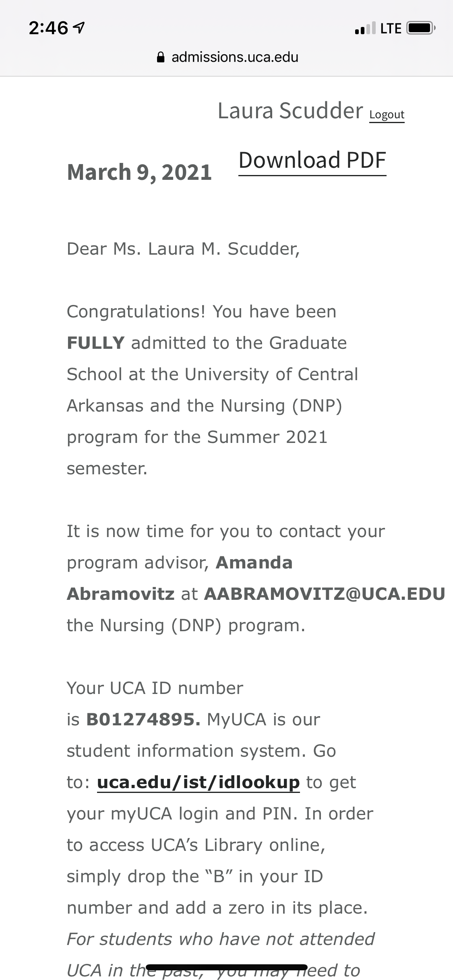
Task: Tap the padlock icon in address bar
Action: [x=160, y=57]
